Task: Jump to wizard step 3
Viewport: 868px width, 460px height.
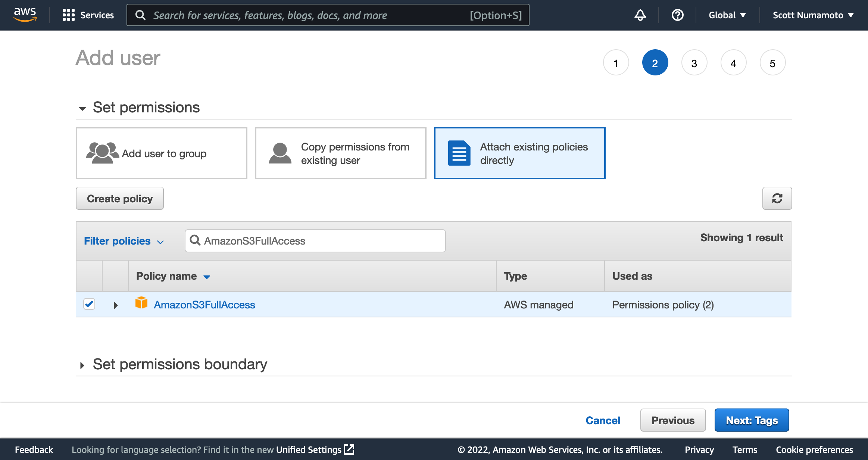Action: click(694, 62)
